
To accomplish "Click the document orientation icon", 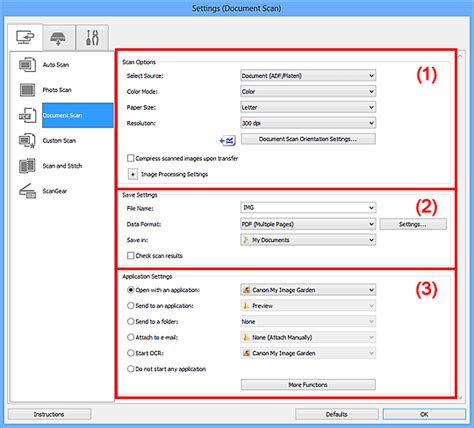I will coord(228,140).
